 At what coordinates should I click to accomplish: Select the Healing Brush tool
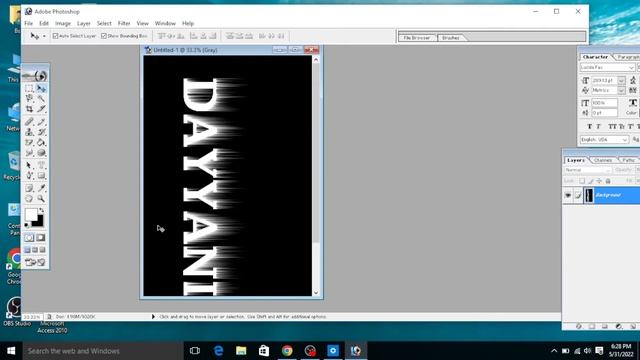(29, 122)
